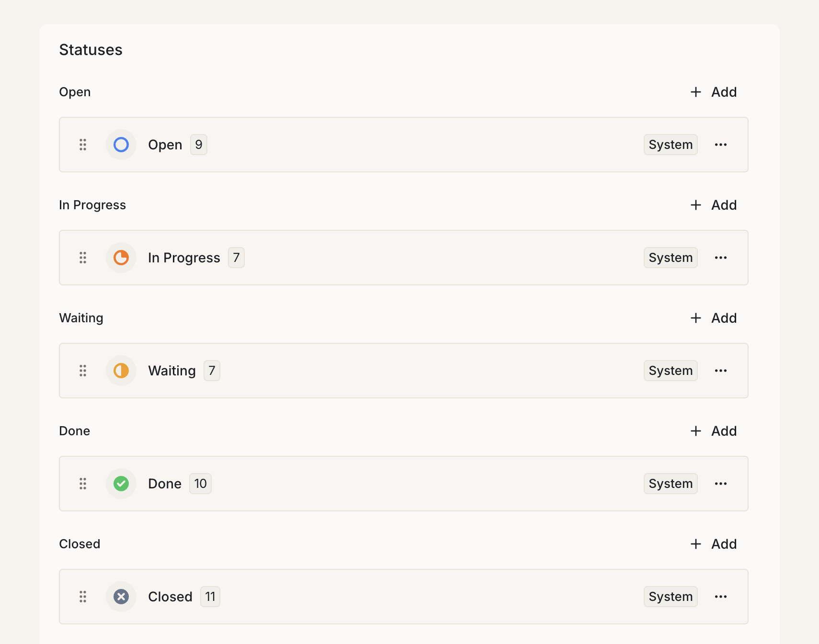Select the In Progress status name label
This screenshot has height=644, width=819.
tap(184, 258)
